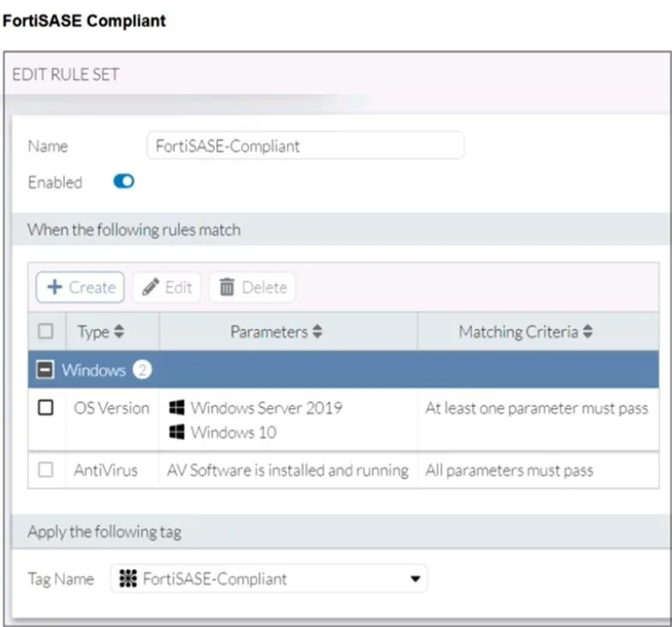Select 'At least one parameter must pass' cell
This screenshot has height=627, width=672.
536,408
